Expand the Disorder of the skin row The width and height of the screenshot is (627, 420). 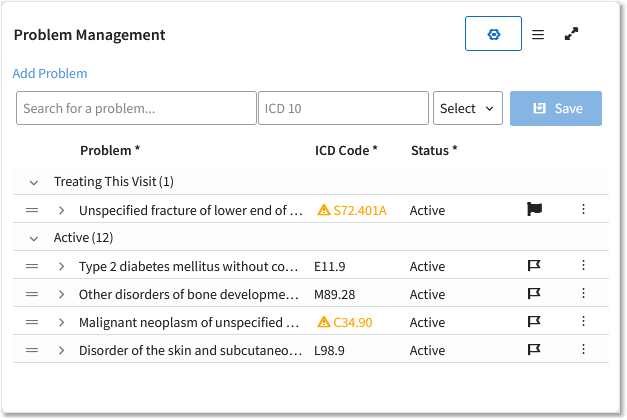(x=61, y=350)
